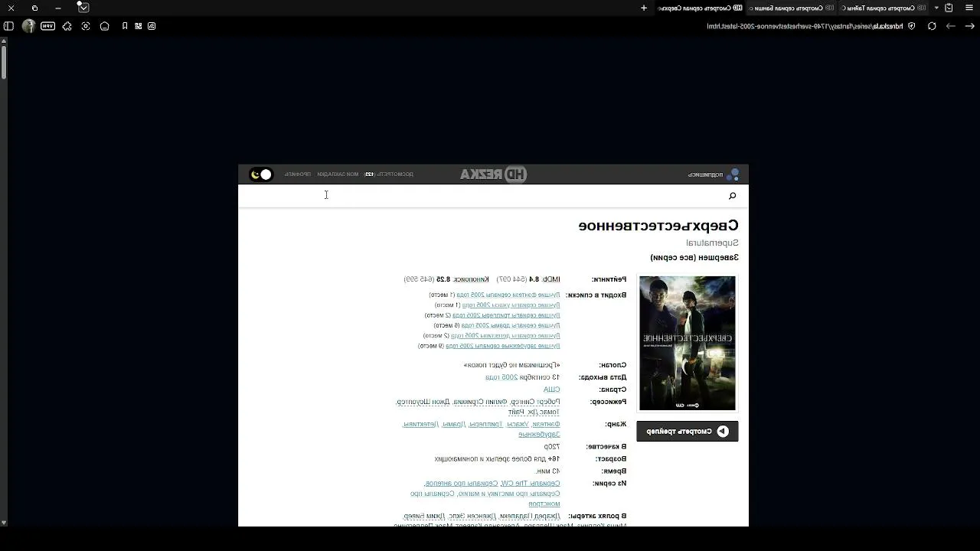
Task: Open 'Мои закладки' in site header
Action: tap(338, 174)
